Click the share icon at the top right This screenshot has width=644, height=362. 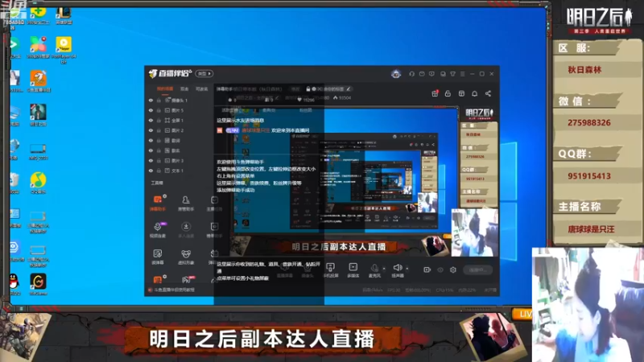click(x=488, y=93)
